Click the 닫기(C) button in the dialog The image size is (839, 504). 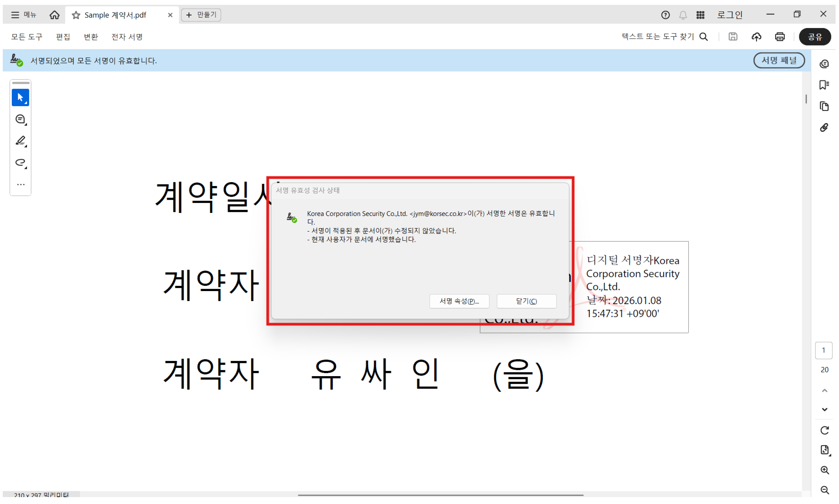pos(526,301)
